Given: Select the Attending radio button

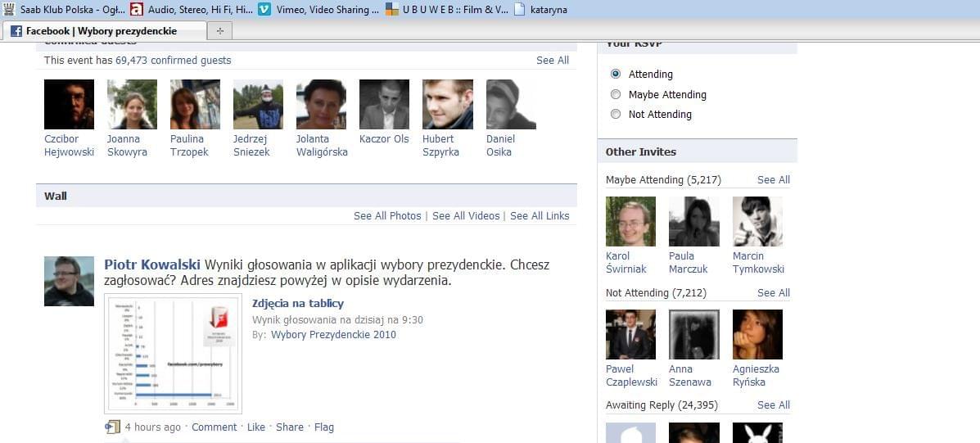Looking at the screenshot, I should tap(616, 74).
